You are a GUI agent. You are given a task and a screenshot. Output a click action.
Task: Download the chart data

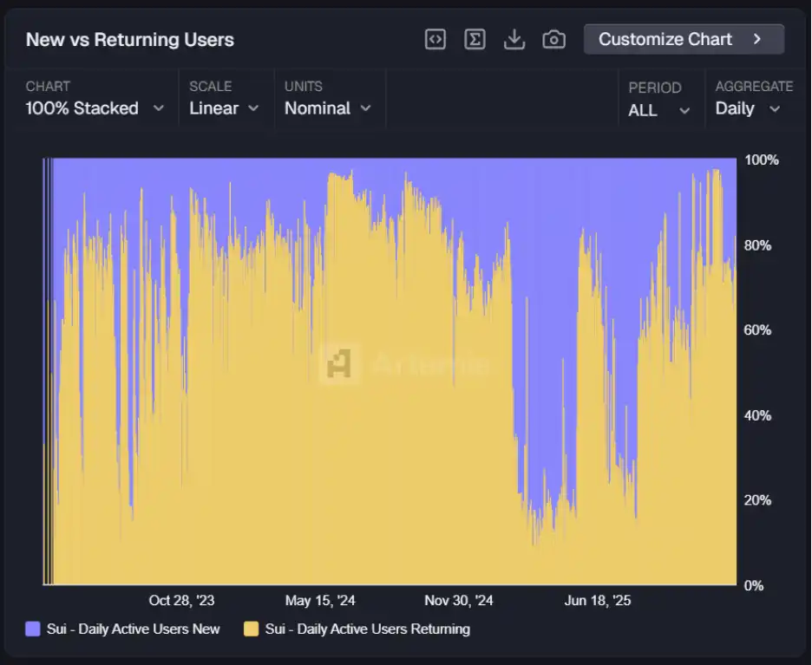(x=514, y=39)
